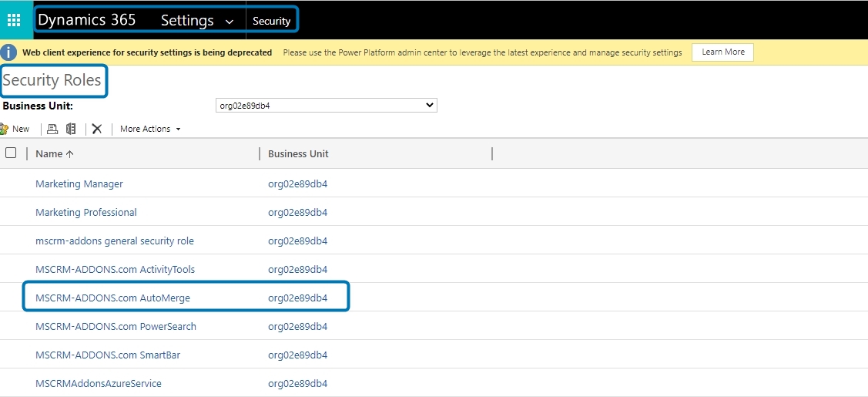Sort by the Business Unit column header
The height and width of the screenshot is (397, 868).
pyautogui.click(x=298, y=154)
